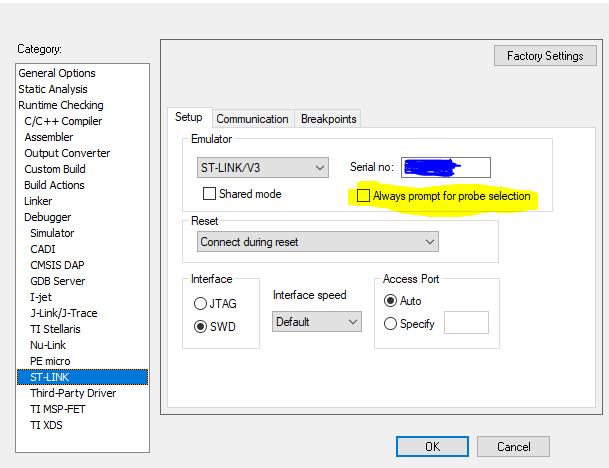Enable the Shared mode checkbox

(x=210, y=194)
